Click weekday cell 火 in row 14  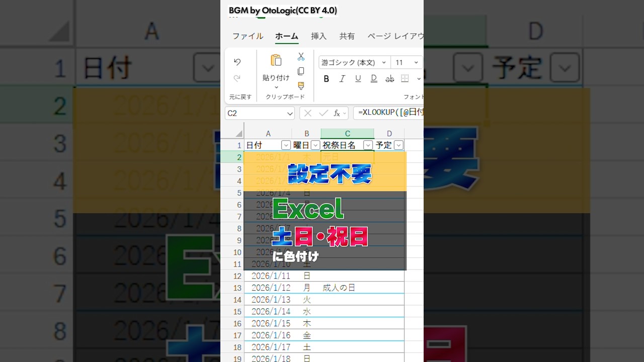[306, 300]
